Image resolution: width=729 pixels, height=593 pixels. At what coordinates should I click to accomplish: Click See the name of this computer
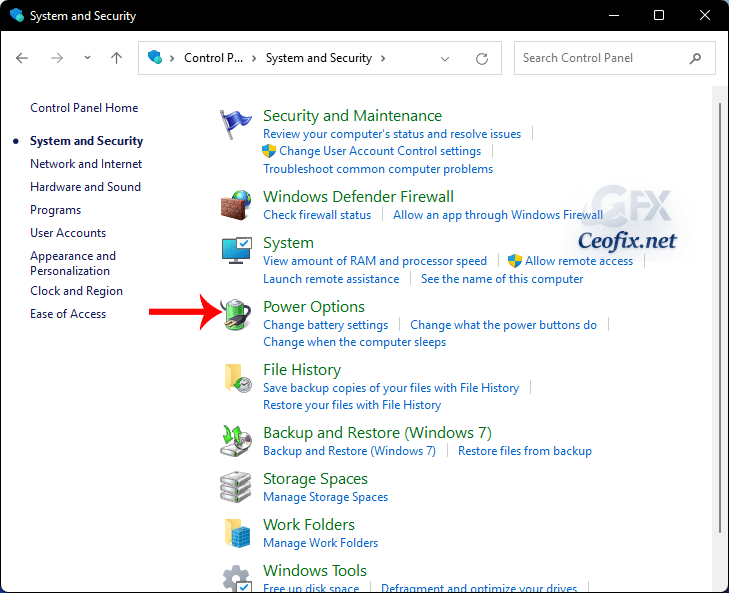(x=502, y=279)
